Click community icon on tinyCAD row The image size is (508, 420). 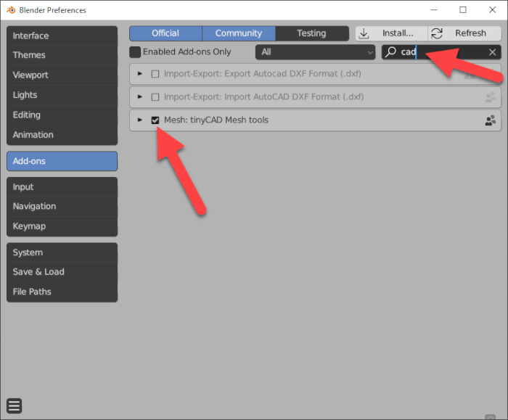(491, 120)
